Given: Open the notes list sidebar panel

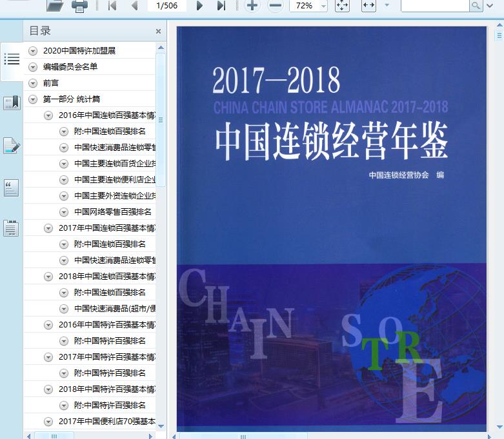Looking at the screenshot, I should pos(11,228).
